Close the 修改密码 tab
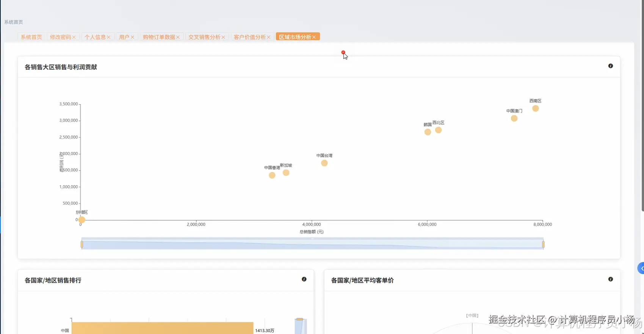Image resolution: width=644 pixels, height=334 pixels. [x=74, y=37]
